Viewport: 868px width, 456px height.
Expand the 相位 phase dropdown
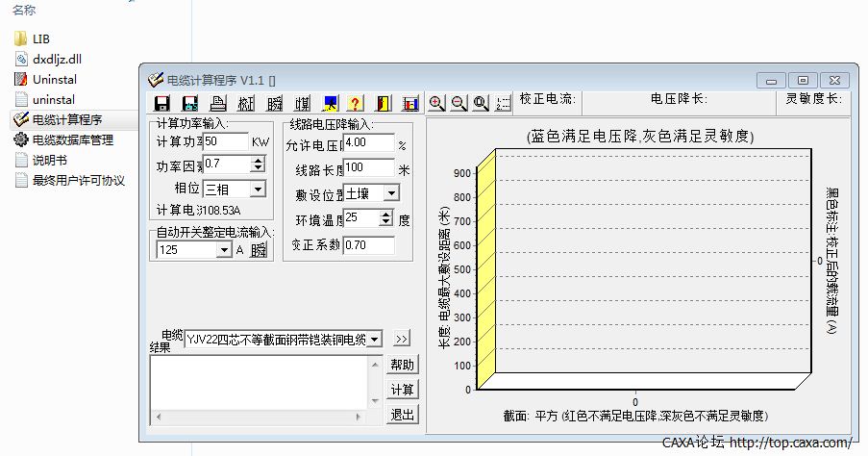257,190
